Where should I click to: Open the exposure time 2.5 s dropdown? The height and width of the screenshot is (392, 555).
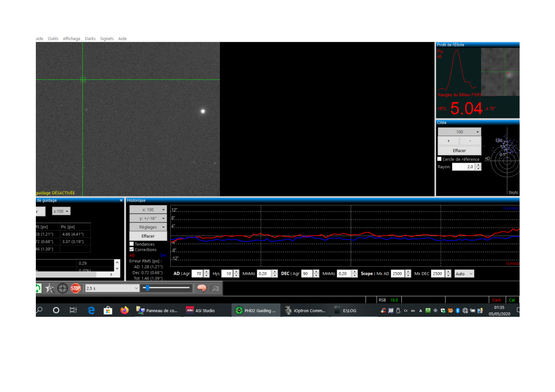coord(112,289)
